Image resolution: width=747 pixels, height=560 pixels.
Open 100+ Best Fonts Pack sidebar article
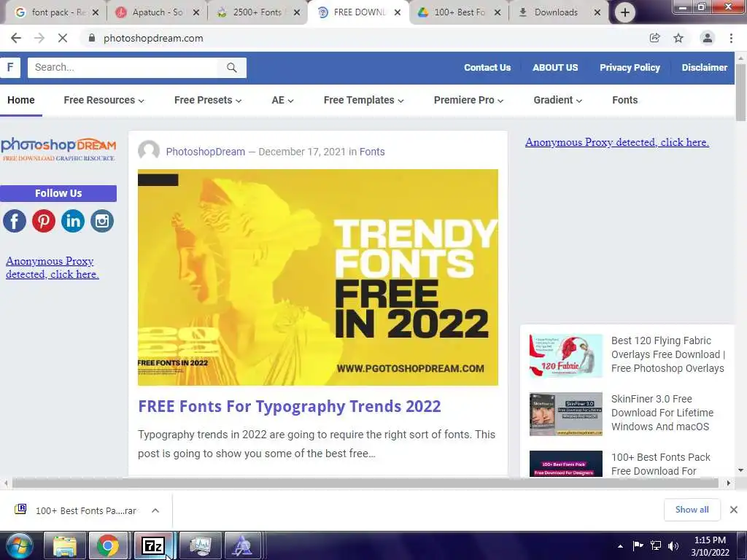click(660, 464)
